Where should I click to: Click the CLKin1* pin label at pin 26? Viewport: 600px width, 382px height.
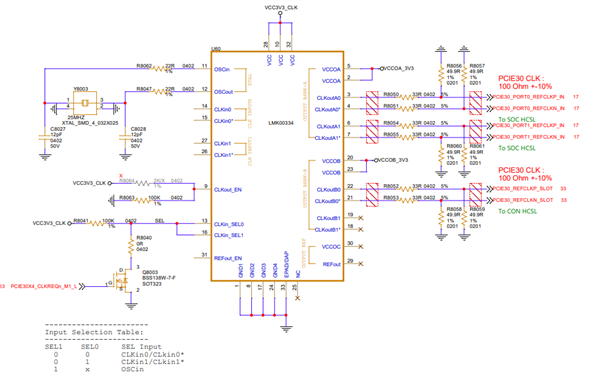pyautogui.click(x=223, y=155)
